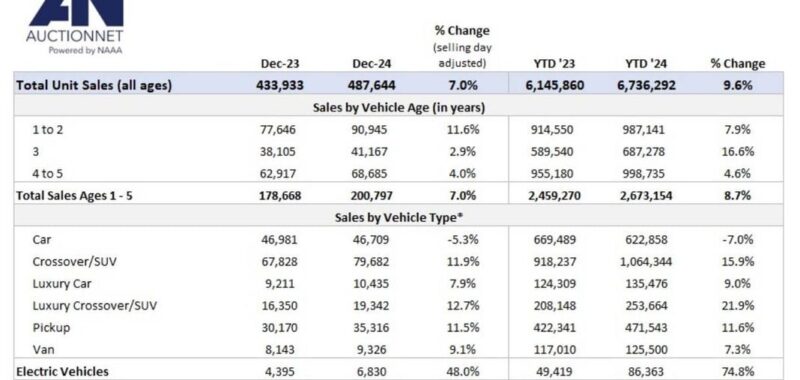Screen dimensions: 800x380
Task: Select the Pickup row label
Action: click(51, 327)
